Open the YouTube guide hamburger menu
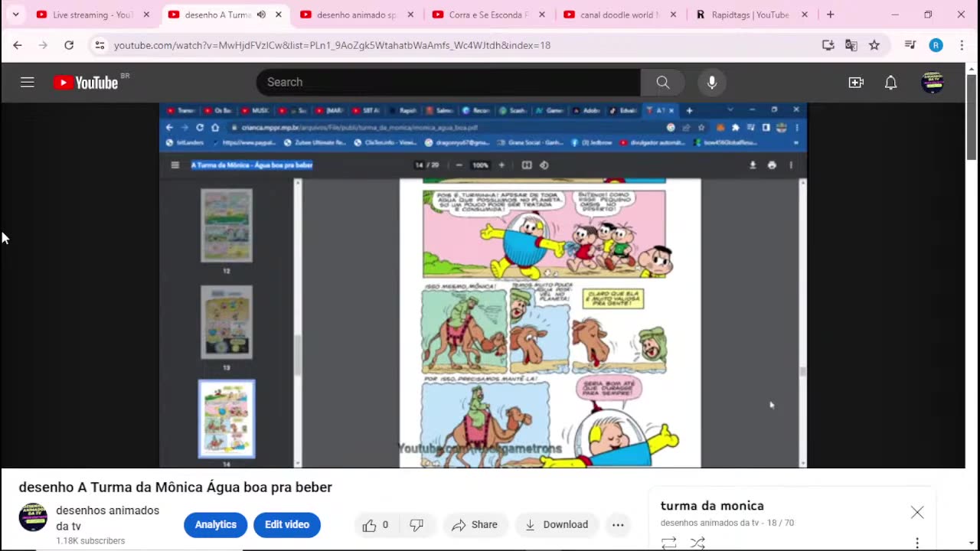The width and height of the screenshot is (980, 551). click(28, 83)
